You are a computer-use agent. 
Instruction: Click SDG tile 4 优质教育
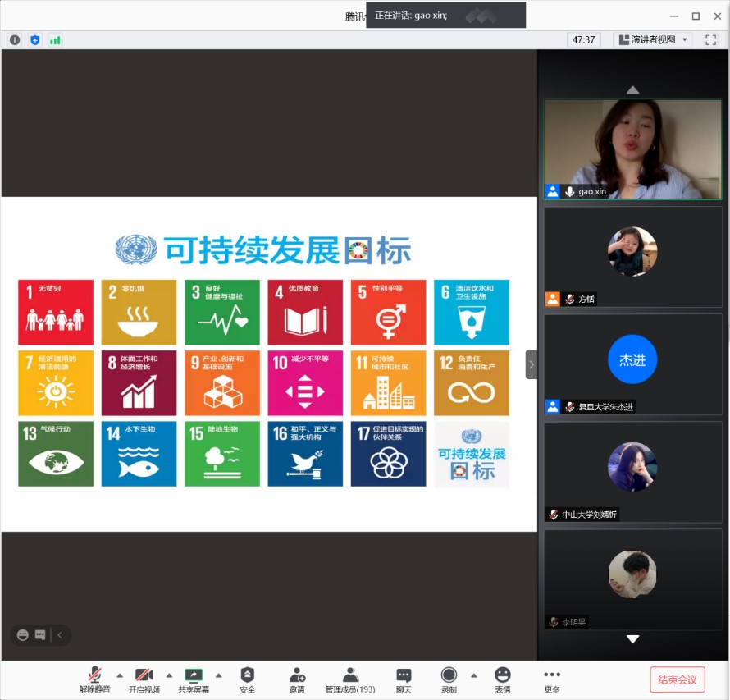click(x=305, y=312)
